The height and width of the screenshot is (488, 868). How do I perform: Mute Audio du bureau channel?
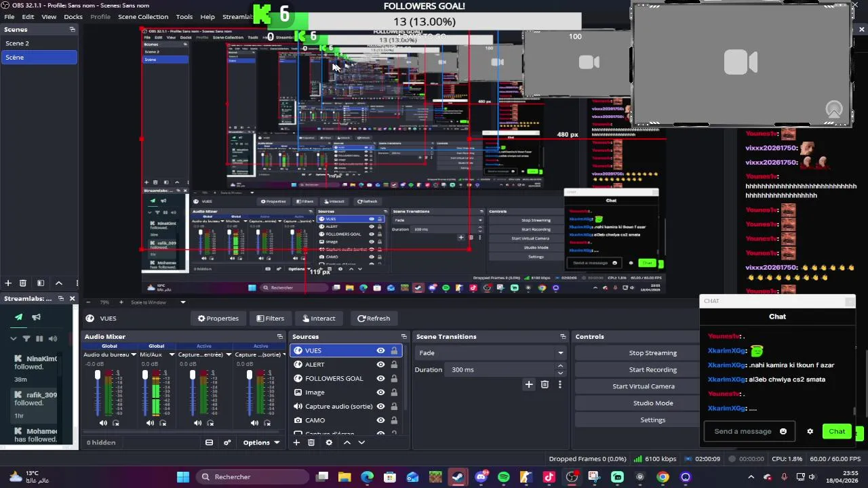point(103,423)
